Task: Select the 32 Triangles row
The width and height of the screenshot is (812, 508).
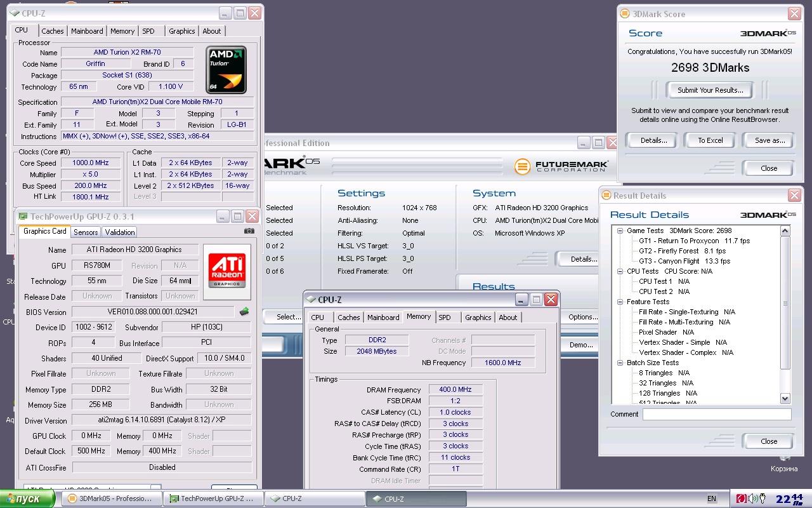Action: pyautogui.click(x=666, y=383)
